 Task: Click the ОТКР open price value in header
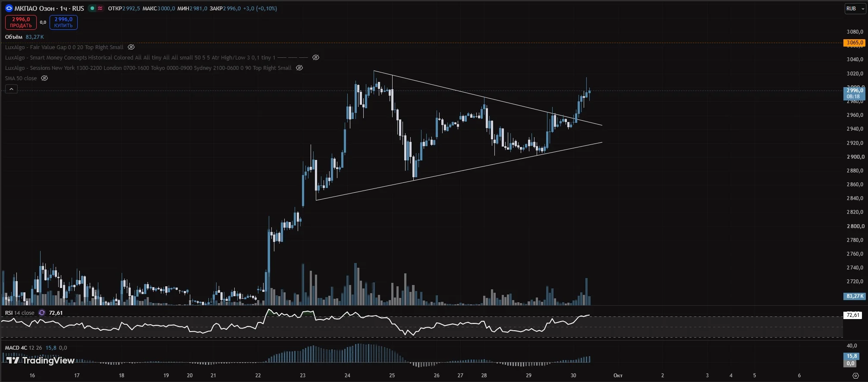131,9
